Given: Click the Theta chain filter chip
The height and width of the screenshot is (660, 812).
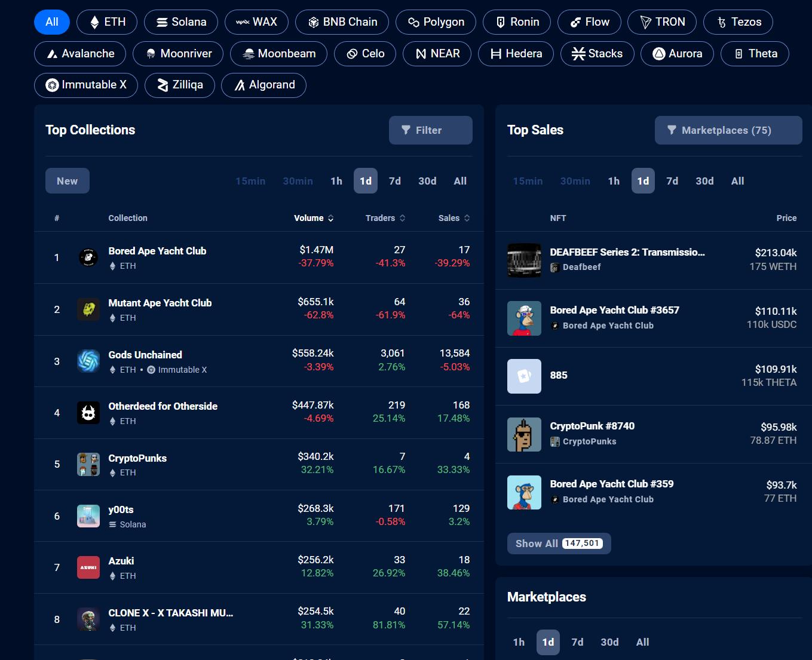Looking at the screenshot, I should [755, 54].
